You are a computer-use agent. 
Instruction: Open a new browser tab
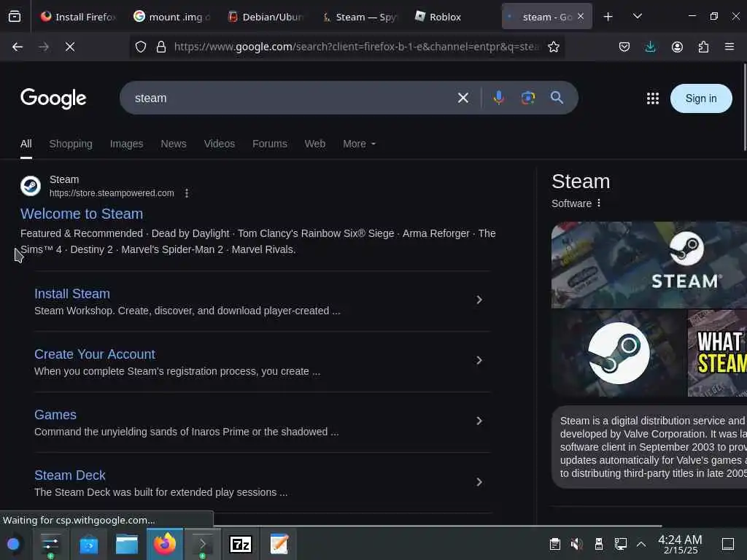tap(608, 17)
